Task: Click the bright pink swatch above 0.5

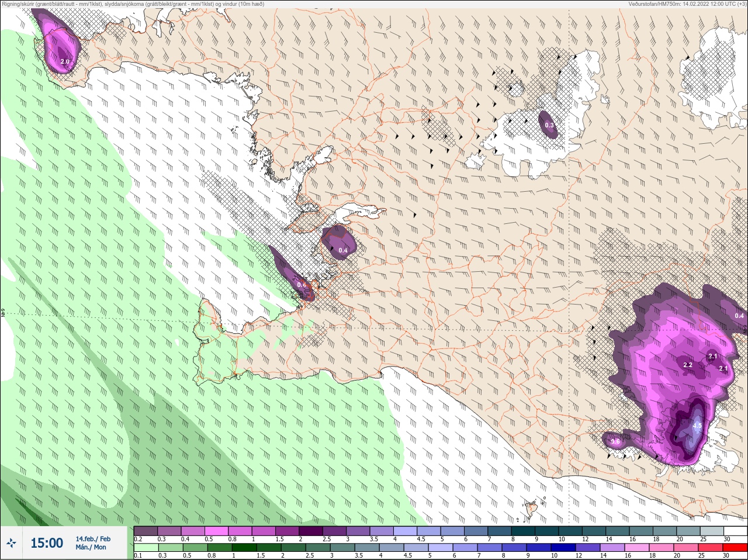Action: pyautogui.click(x=217, y=531)
